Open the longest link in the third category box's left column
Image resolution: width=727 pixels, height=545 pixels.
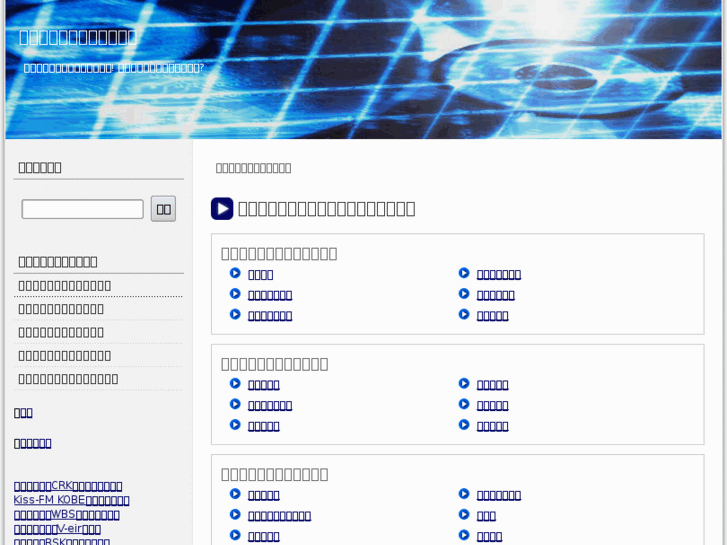tap(280, 516)
